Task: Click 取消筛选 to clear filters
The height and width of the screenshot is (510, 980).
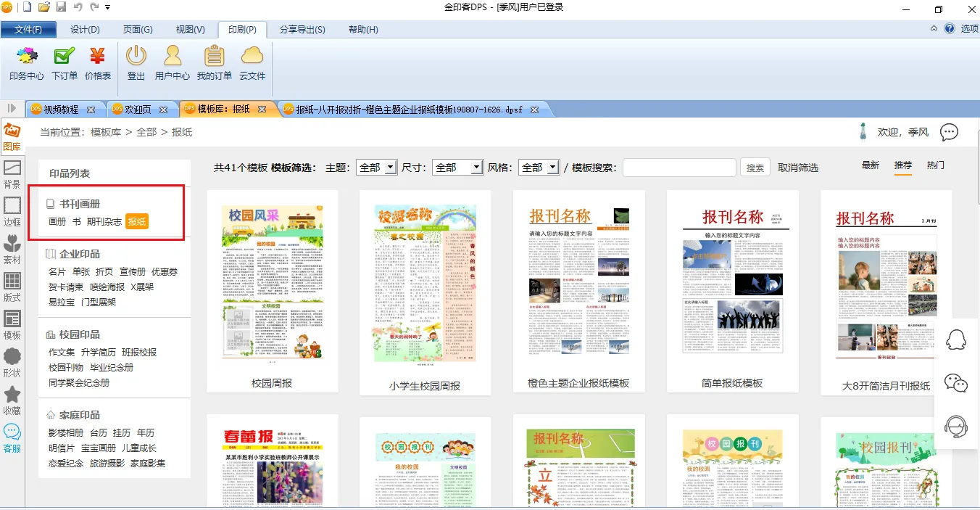Action: click(798, 168)
